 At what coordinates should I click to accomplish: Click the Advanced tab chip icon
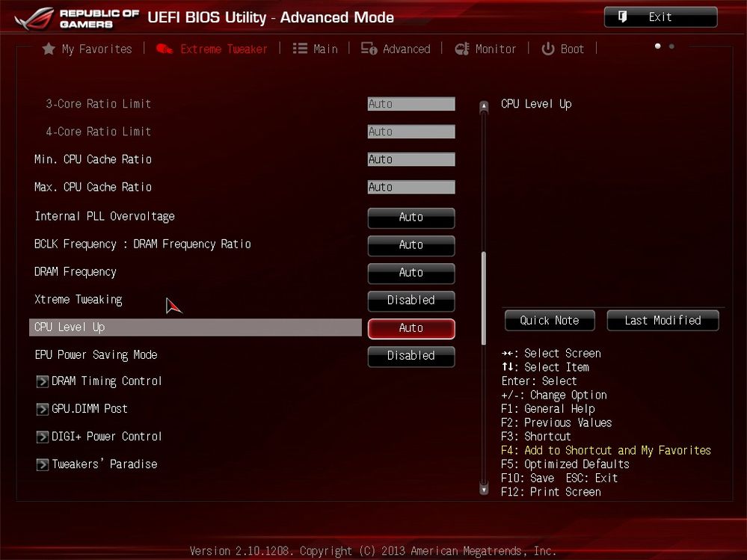coord(369,49)
